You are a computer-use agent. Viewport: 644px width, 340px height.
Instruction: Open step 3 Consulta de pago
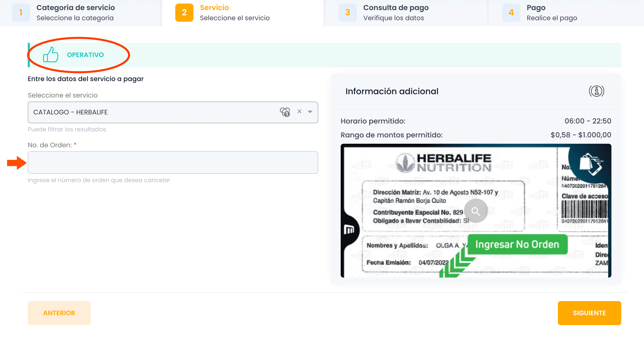pos(406,13)
